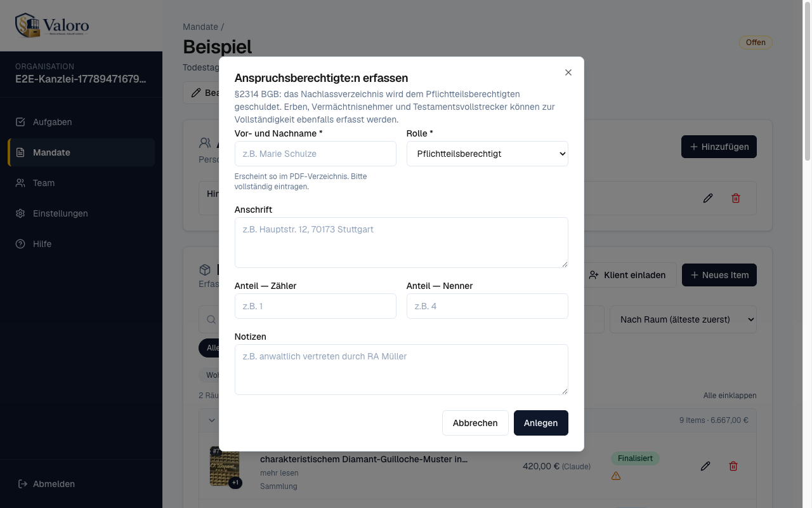Close the Anspruchsberechtigte dialog with the X icon
This screenshot has width=812, height=508.
568,72
